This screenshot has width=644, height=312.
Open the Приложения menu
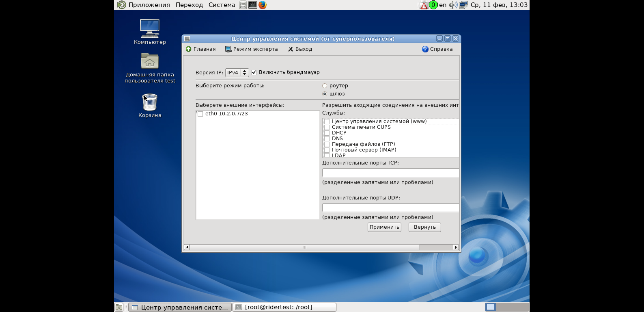click(149, 5)
